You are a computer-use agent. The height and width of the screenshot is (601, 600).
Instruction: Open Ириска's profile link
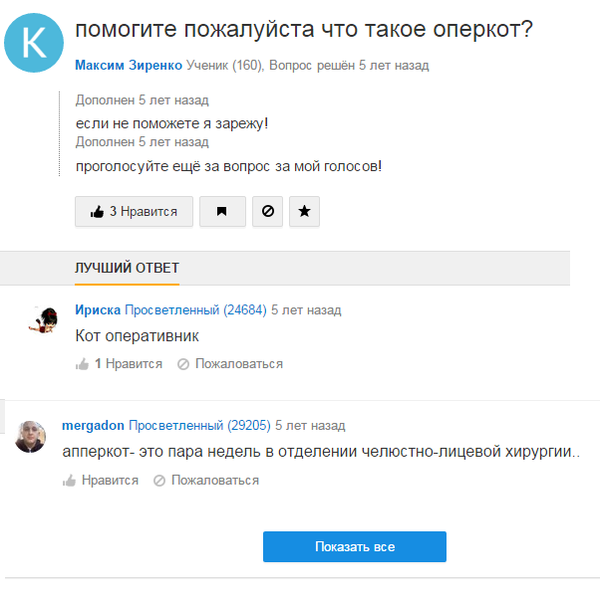pyautogui.click(x=98, y=310)
